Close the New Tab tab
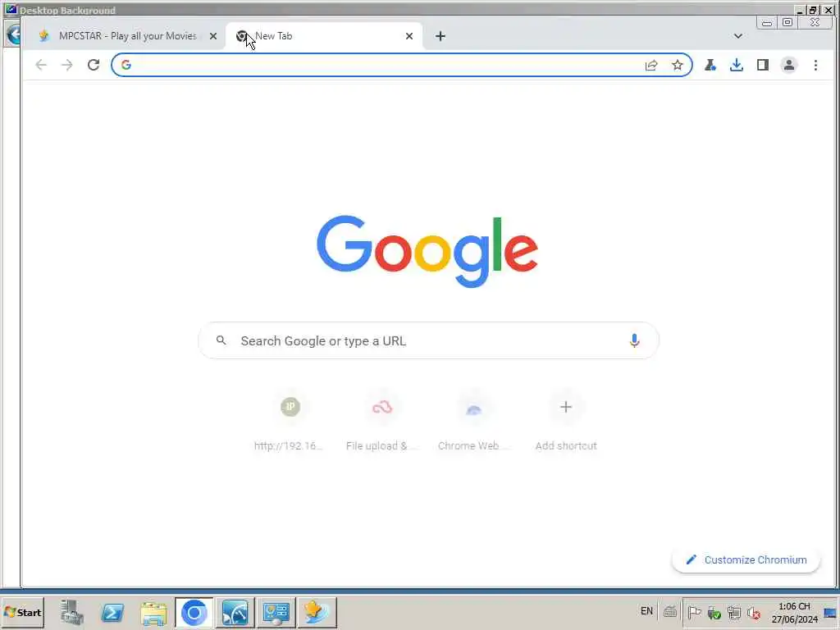 click(409, 36)
